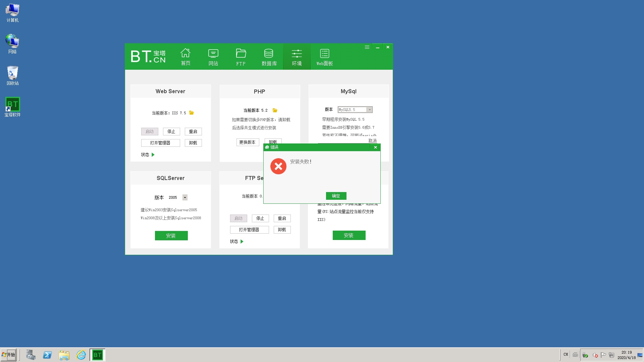Select the 宝塔软件 desktop shortcut
Viewport: 644px width, 362px height.
coord(12,107)
